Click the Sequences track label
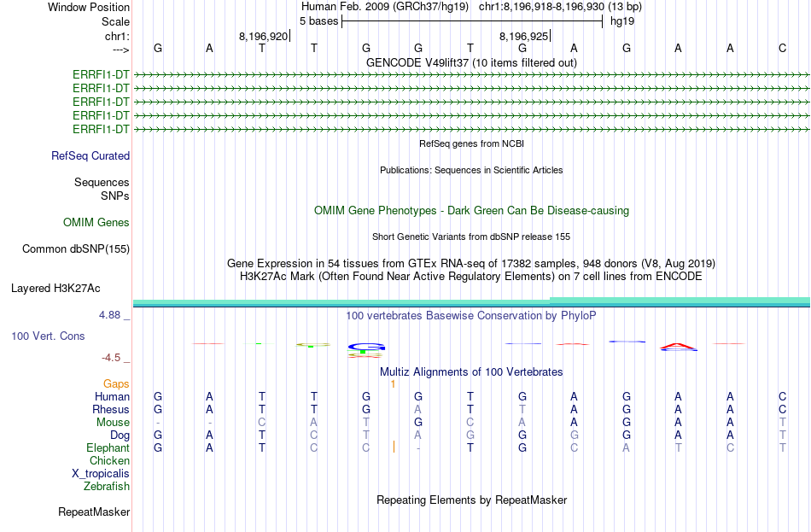Screen dimensions: 811x532 [x=102, y=182]
